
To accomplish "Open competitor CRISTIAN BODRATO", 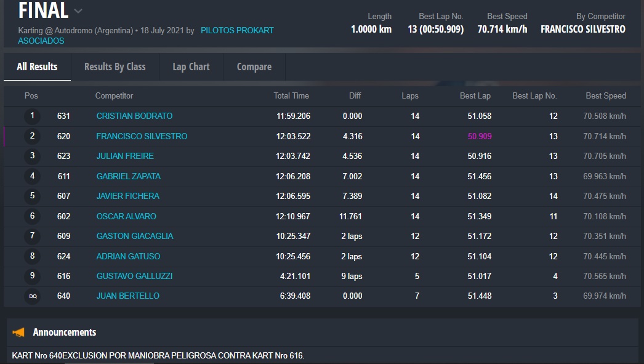I will pyautogui.click(x=134, y=116).
